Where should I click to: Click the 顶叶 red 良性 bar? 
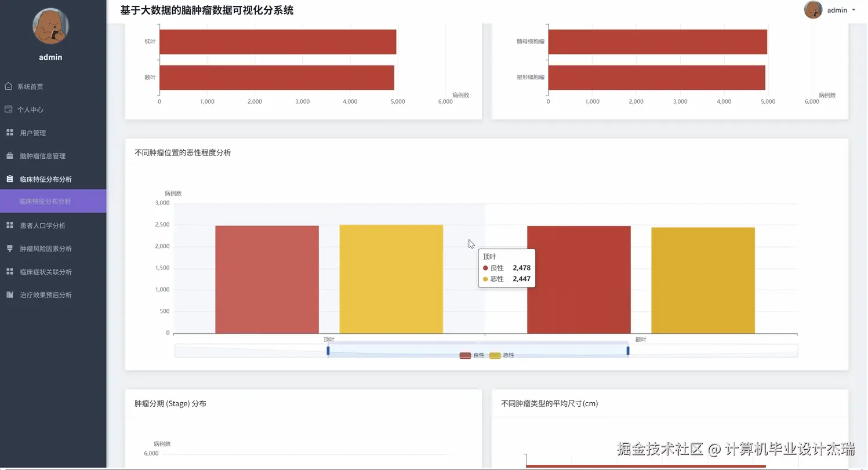[267, 279]
